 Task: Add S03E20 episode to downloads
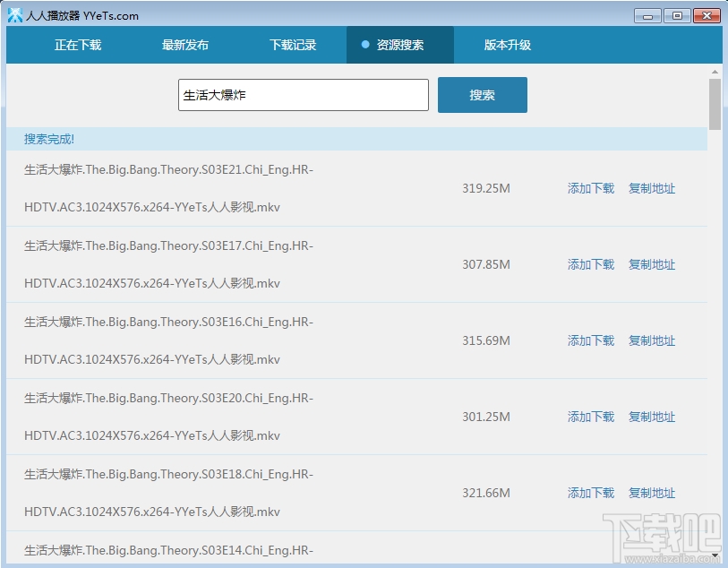[591, 417]
